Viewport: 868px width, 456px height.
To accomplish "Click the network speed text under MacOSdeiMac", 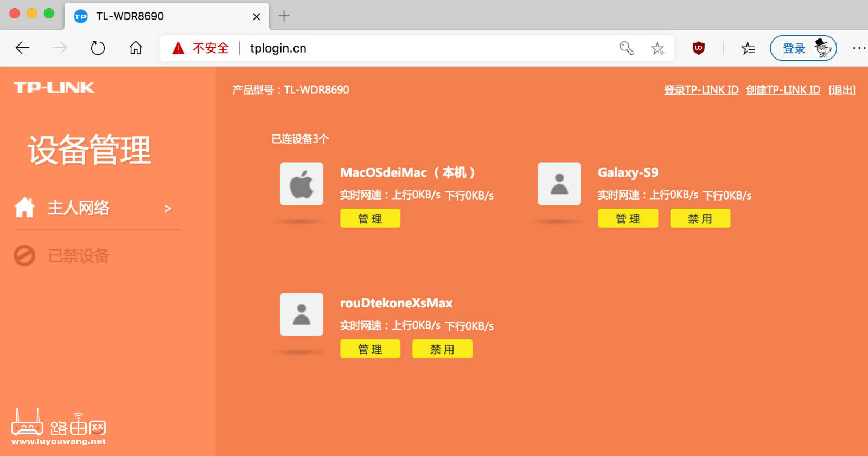I will click(x=417, y=195).
